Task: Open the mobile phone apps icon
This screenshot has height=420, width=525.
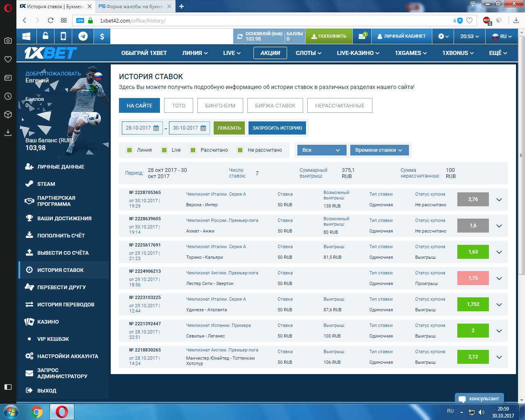Action: (x=63, y=37)
